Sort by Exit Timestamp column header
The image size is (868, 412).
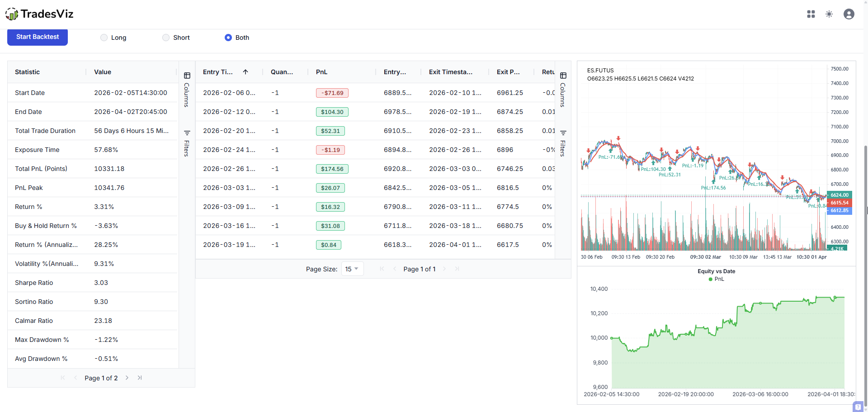point(450,72)
